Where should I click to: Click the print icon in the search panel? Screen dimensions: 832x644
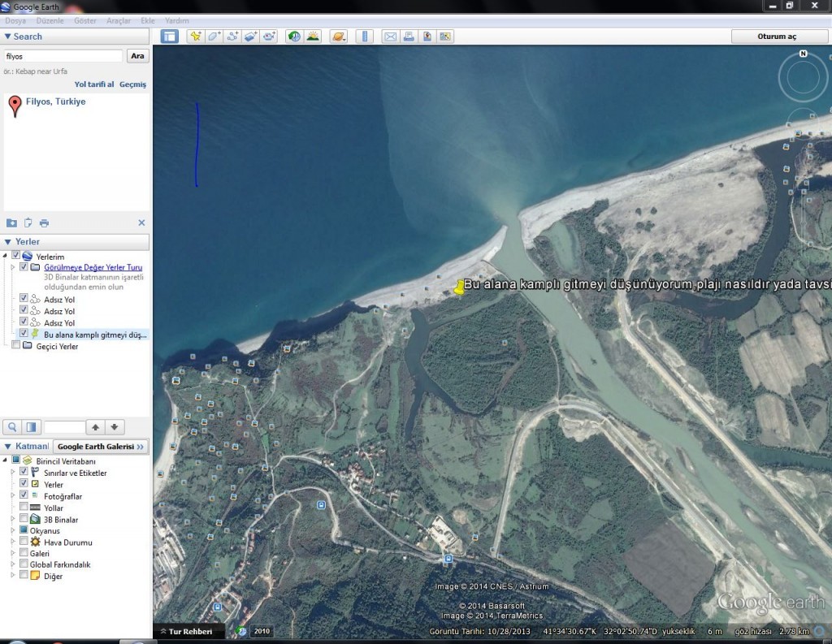[x=44, y=223]
